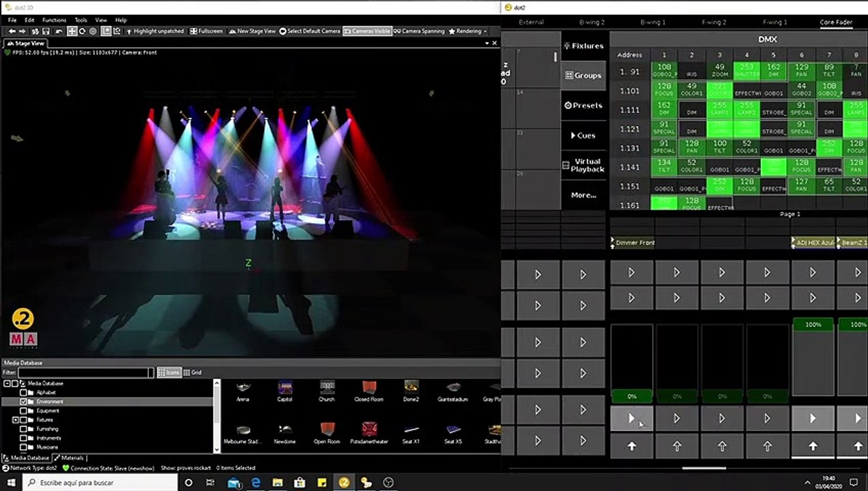Select the Open Room thumbnail
Screen dimensions: 868x491
(x=327, y=433)
